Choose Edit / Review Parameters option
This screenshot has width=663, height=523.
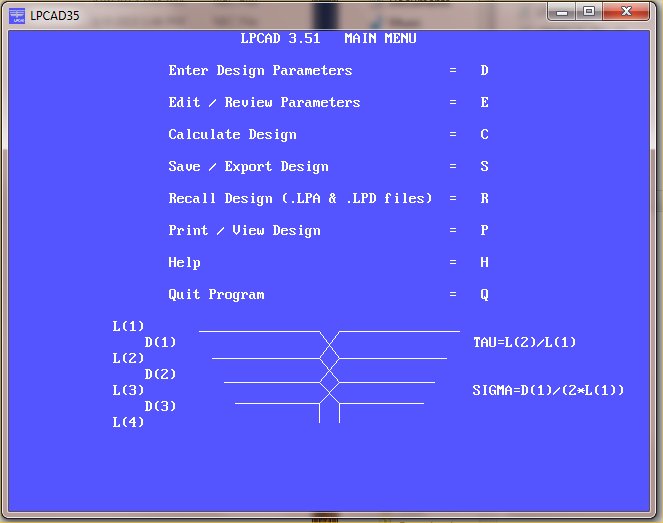click(x=264, y=103)
